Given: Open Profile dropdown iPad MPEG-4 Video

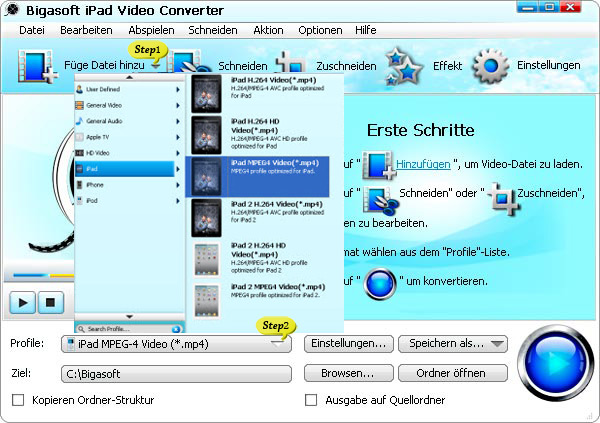Looking at the screenshot, I should (x=176, y=344).
